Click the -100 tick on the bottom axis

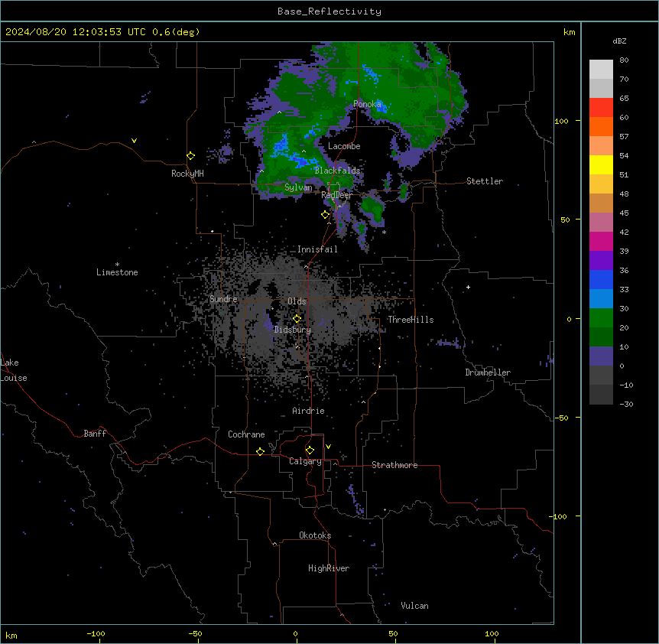(96, 633)
